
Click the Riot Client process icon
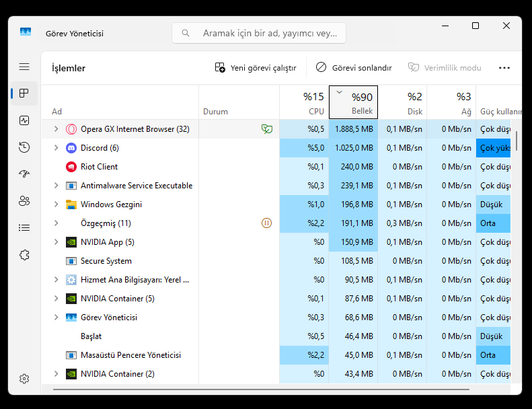[71, 167]
